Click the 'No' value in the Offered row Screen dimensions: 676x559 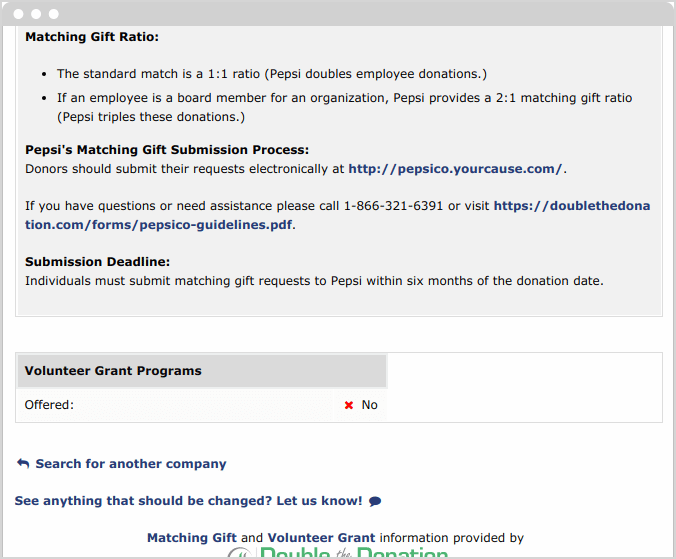tap(369, 405)
